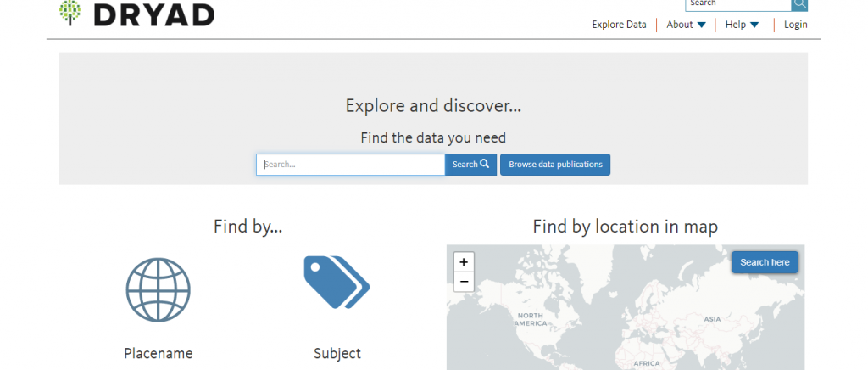The width and height of the screenshot is (868, 370).
Task: Open the Subject label link
Action: 337,353
